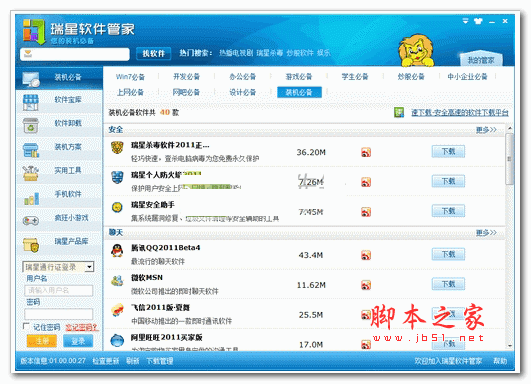Open the 速下载 secure download platform link
Screen dimensions: 531x384
point(460,112)
